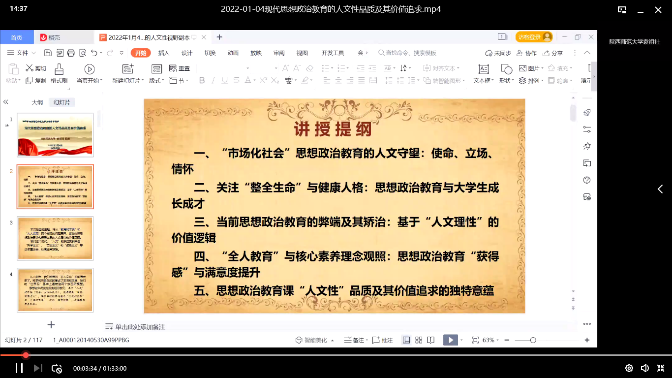672x378 pixels.
Task: Click the format painter icon
Action: pyautogui.click(x=59, y=73)
